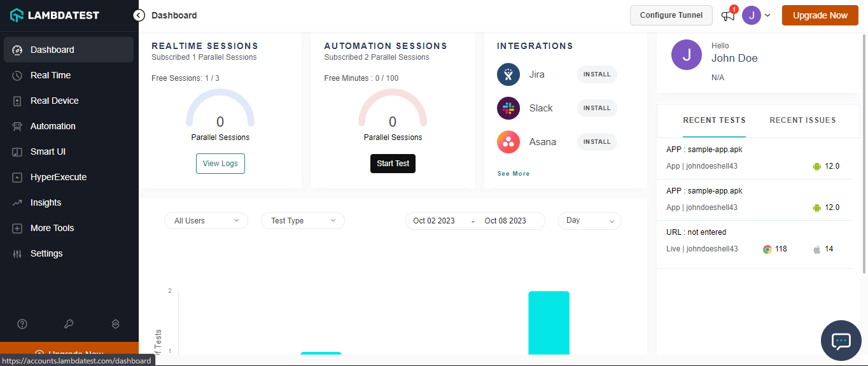868x366 pixels.
Task: Click View Logs button
Action: point(220,164)
